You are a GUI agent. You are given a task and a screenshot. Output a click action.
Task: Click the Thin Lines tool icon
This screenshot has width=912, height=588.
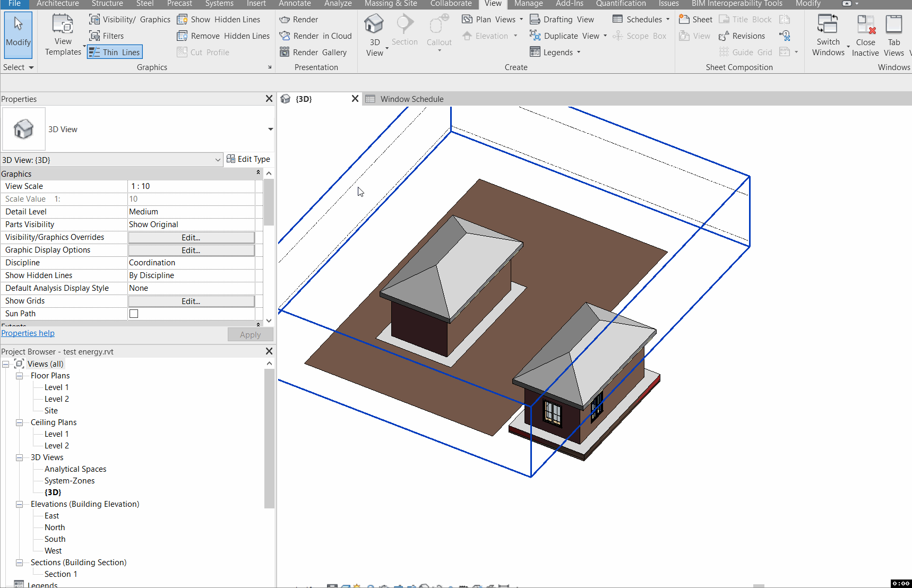click(94, 52)
